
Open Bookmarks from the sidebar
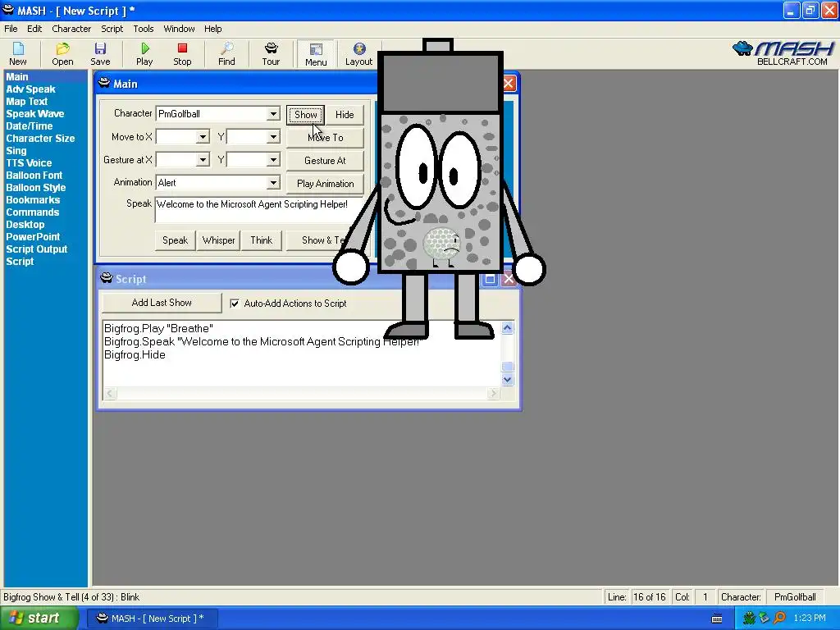(33, 200)
